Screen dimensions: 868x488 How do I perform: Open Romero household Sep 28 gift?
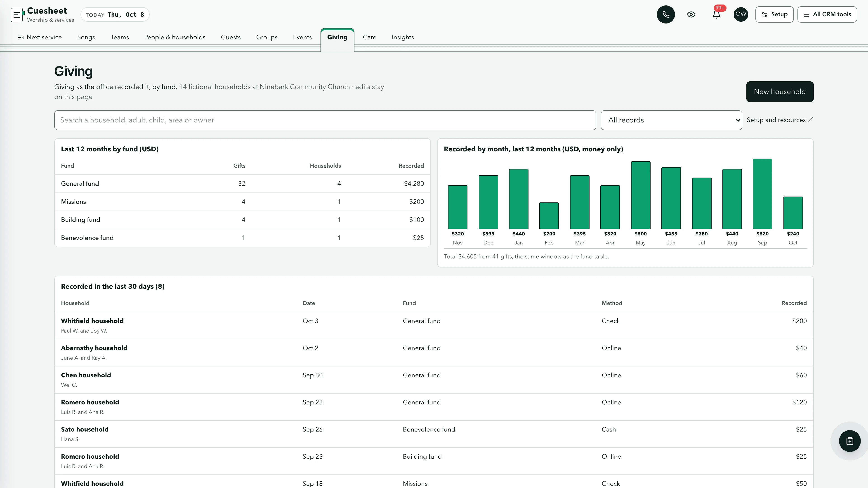click(434, 407)
